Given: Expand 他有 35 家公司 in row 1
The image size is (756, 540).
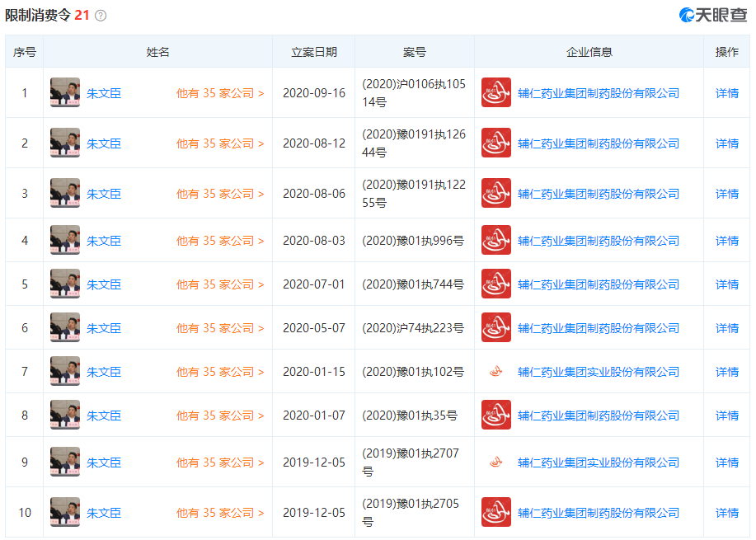Looking at the screenshot, I should (x=220, y=93).
